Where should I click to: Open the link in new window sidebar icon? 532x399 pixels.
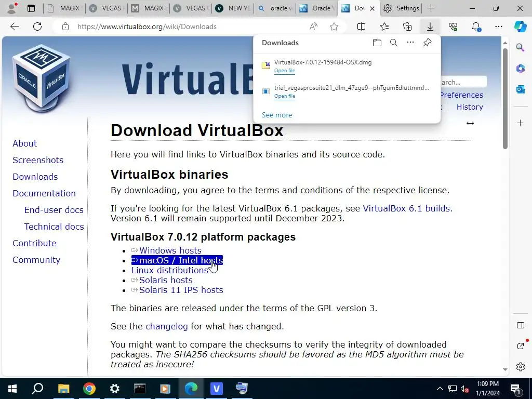coord(520,345)
